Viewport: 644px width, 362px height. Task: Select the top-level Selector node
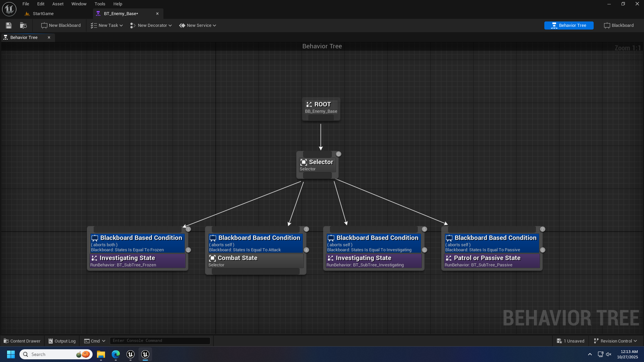click(317, 165)
